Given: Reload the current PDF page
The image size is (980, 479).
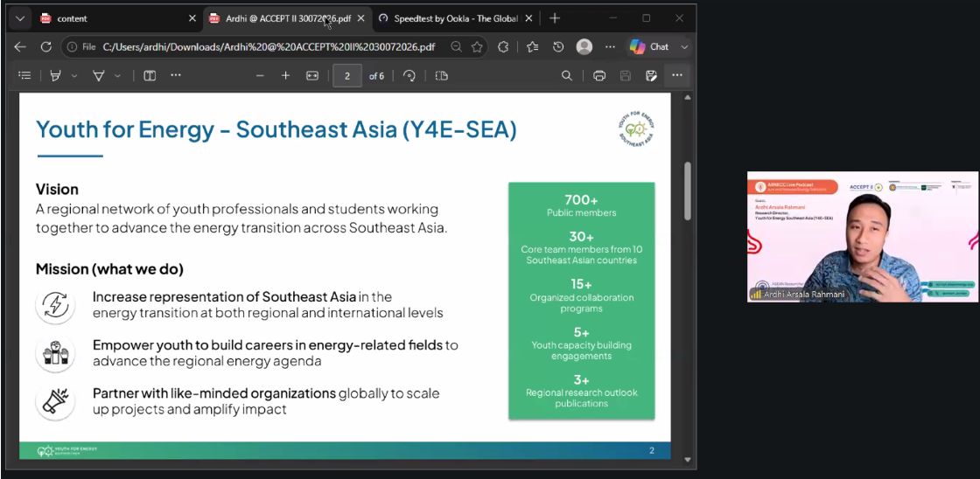Looking at the screenshot, I should [45, 47].
